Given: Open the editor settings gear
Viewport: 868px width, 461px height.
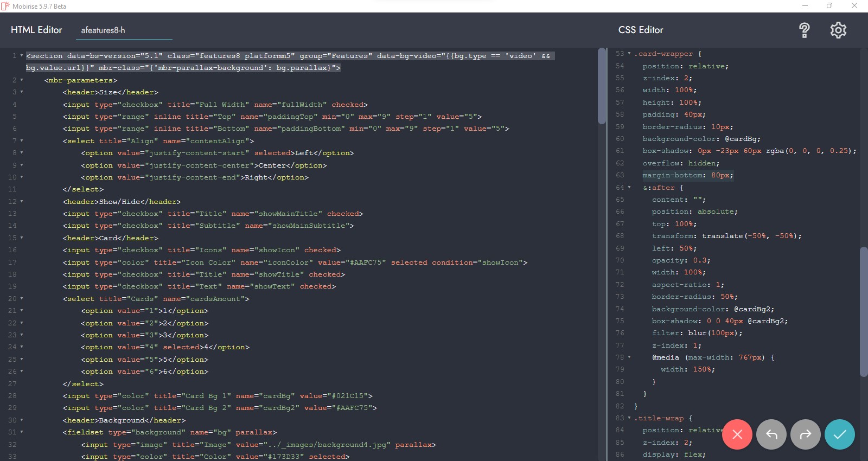Looking at the screenshot, I should (838, 30).
